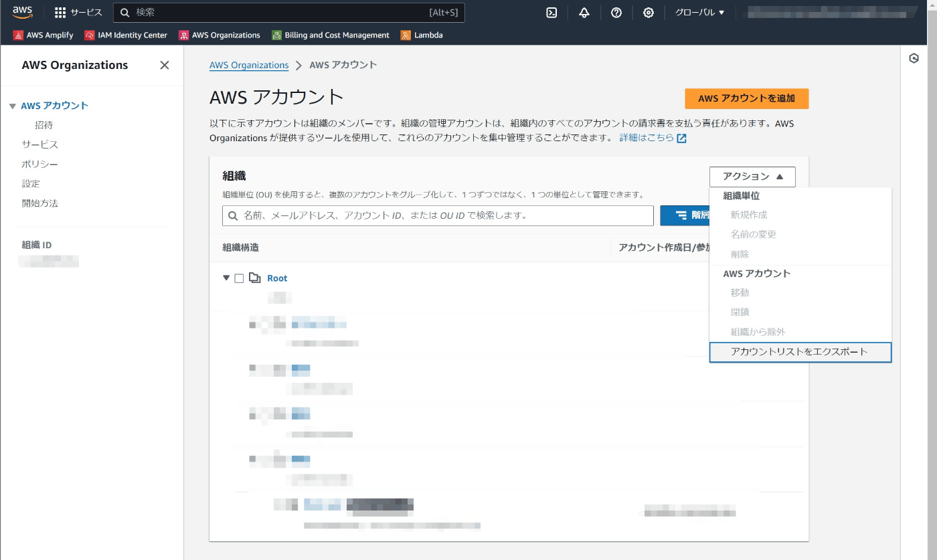Collapse the AWS アカウント navigation section

pos(13,106)
